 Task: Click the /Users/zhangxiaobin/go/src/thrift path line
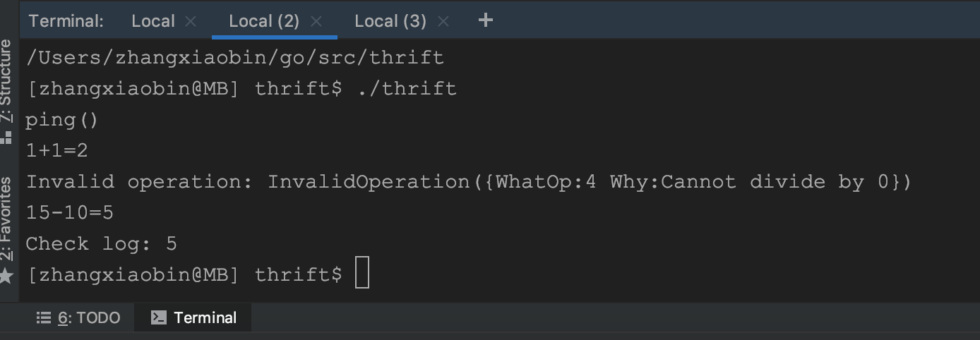tap(235, 58)
